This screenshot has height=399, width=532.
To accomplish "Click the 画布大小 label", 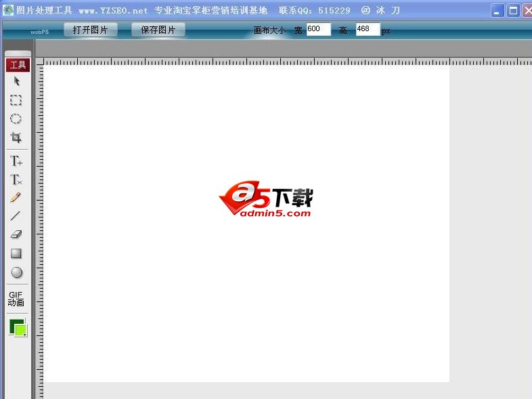I will (270, 30).
